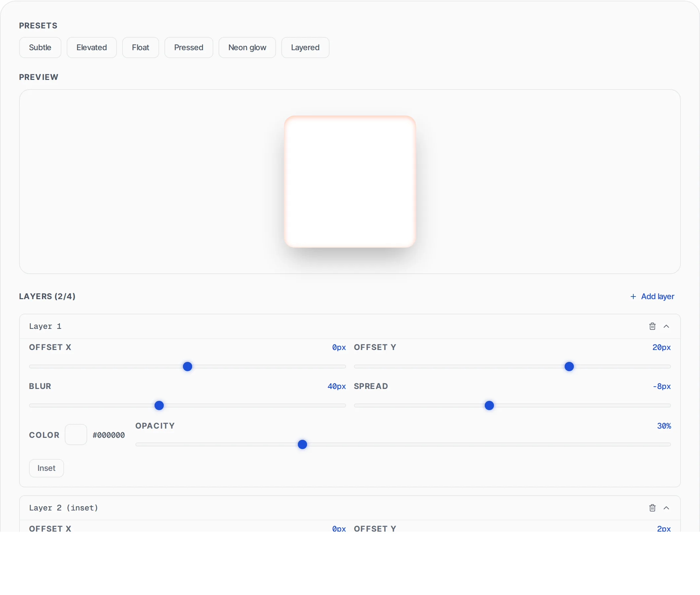Click Layer 1 Opacity slider handle
Image resolution: width=700 pixels, height=595 pixels.
(302, 444)
